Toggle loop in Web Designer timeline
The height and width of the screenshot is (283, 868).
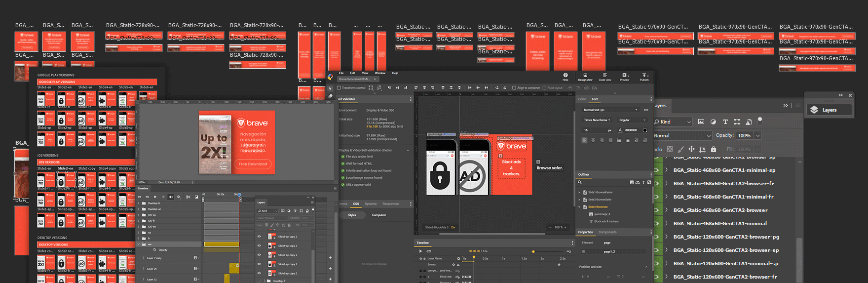429,251
